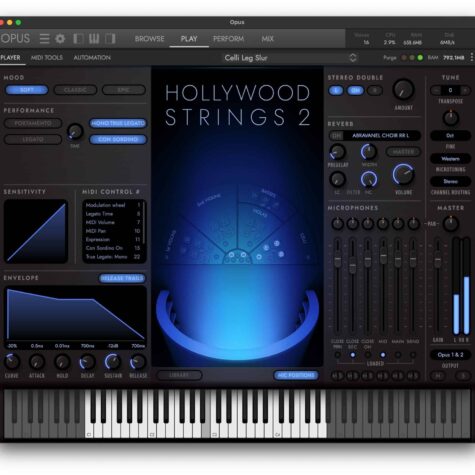Viewport: 475px width, 475px height.
Task: Open the Player sub-tab
Action: tap(10, 58)
